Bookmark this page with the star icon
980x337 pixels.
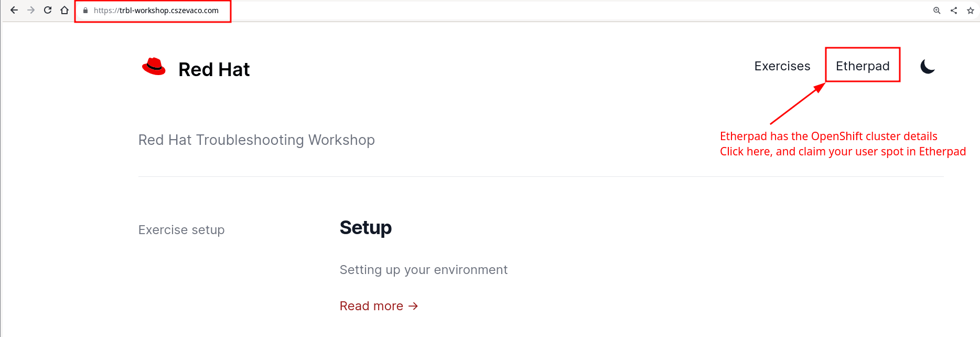pyautogui.click(x=971, y=10)
